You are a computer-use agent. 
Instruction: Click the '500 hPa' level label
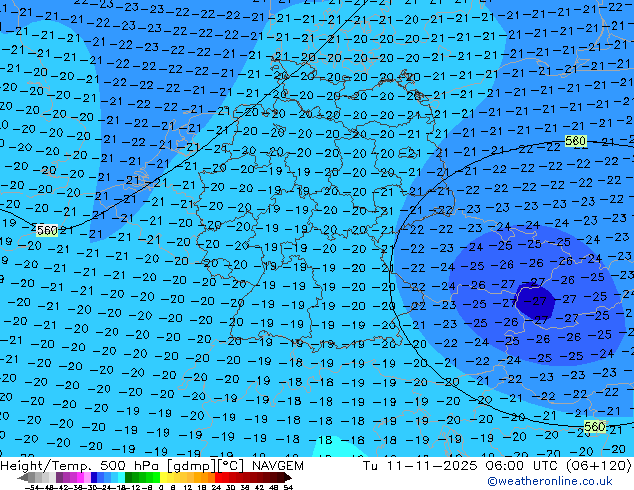point(129,466)
